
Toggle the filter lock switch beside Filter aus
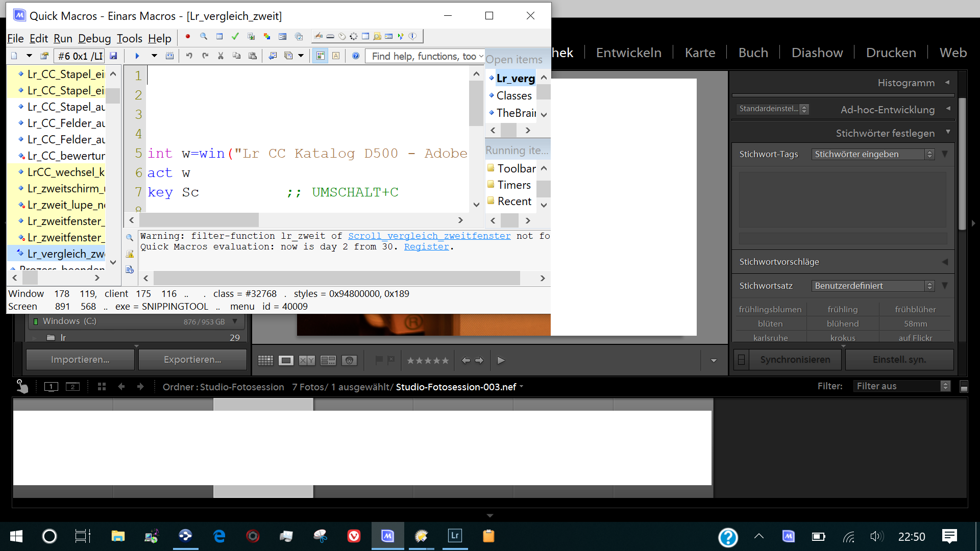point(964,387)
